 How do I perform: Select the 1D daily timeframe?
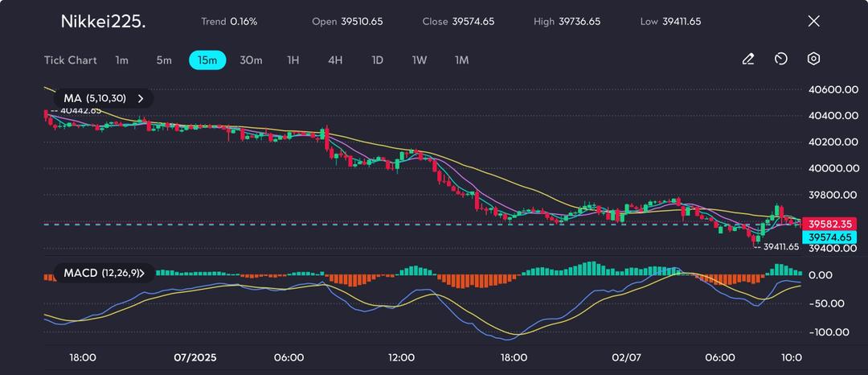[x=377, y=60]
